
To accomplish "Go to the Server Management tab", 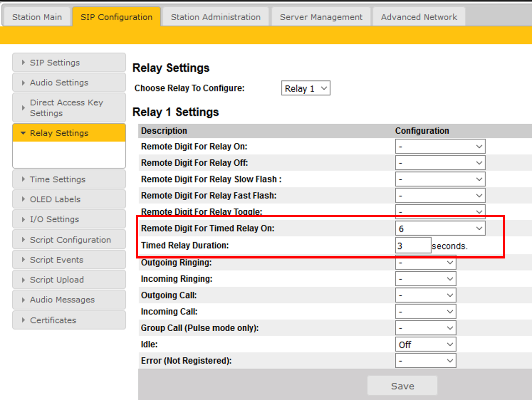I will (321, 17).
